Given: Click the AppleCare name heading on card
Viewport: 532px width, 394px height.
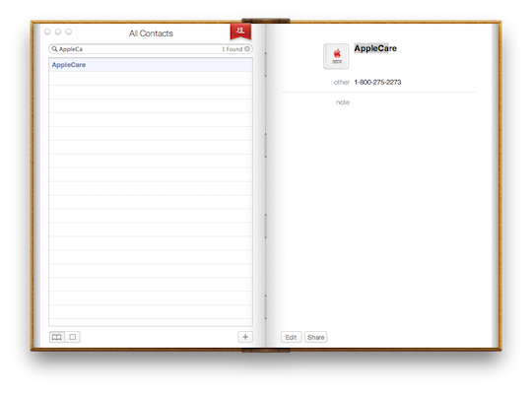Looking at the screenshot, I should [375, 48].
